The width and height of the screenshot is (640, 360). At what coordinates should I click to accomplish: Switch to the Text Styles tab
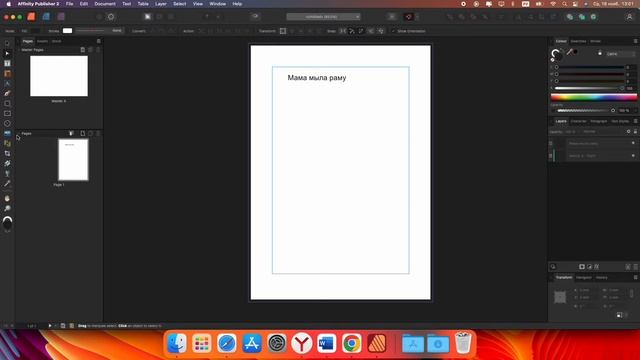620,121
